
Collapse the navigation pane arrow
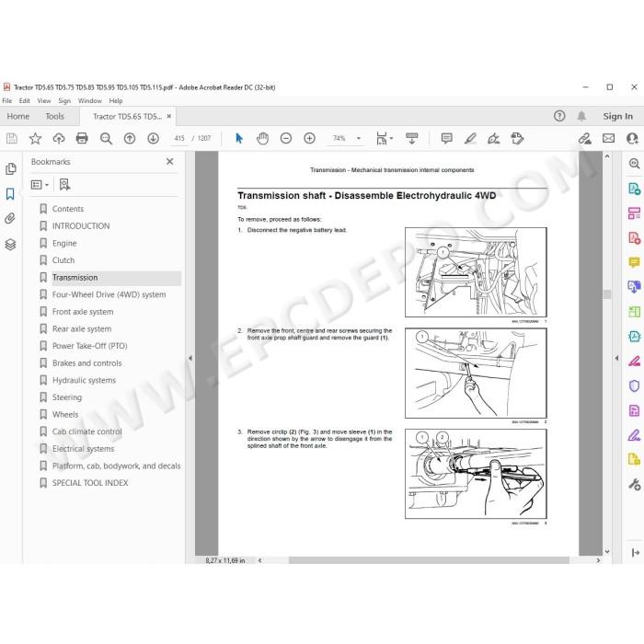click(x=190, y=358)
